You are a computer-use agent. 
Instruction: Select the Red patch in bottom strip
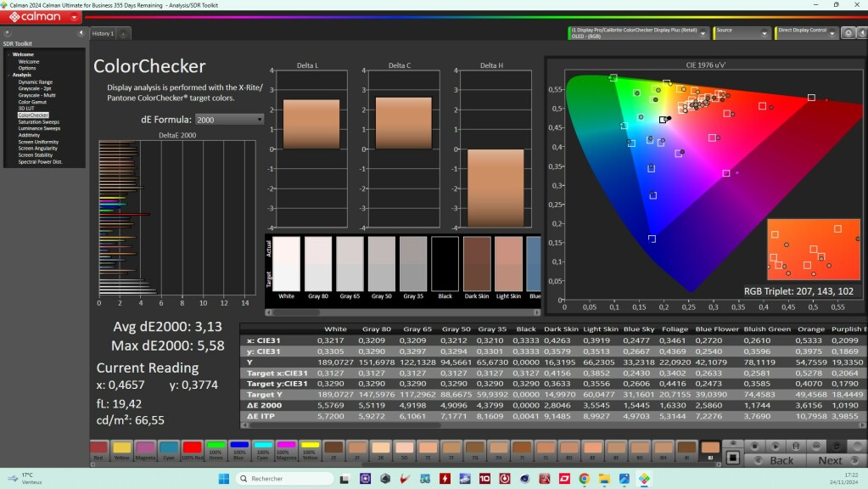98,451
